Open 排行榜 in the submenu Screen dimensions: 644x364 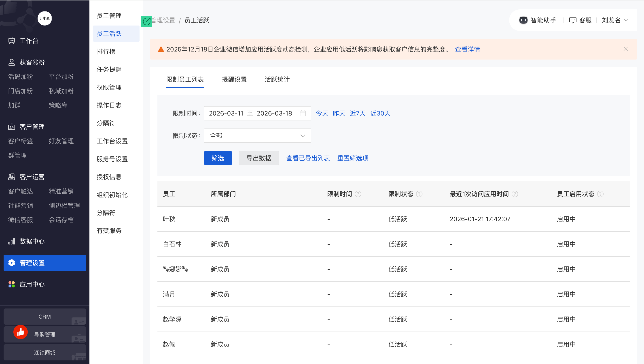tap(106, 51)
